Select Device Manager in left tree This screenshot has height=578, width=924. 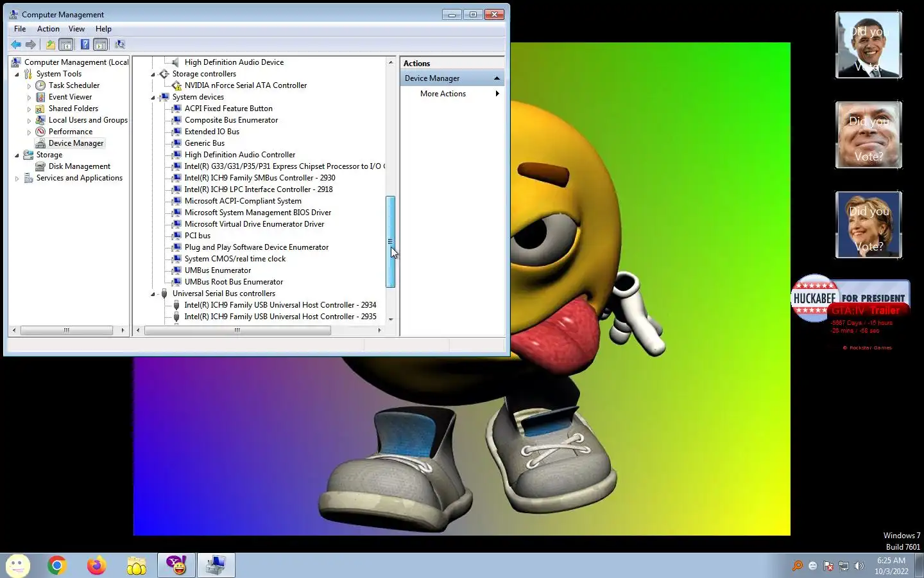(x=76, y=143)
